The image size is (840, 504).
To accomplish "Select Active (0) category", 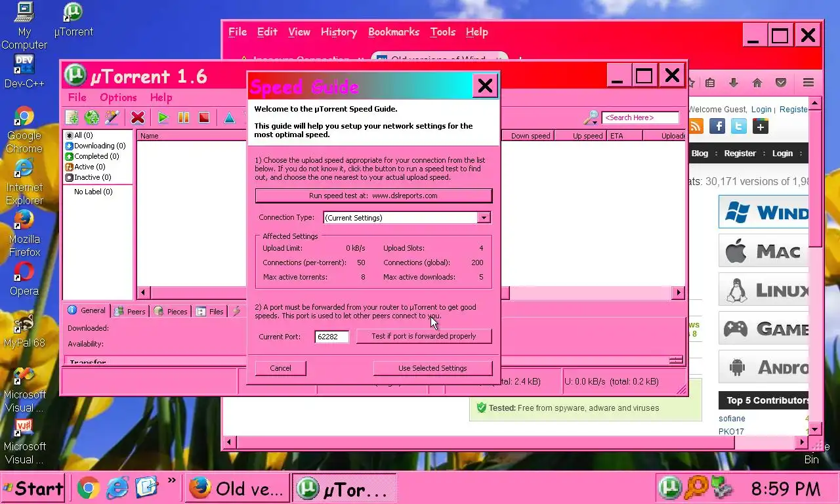I will tap(85, 167).
